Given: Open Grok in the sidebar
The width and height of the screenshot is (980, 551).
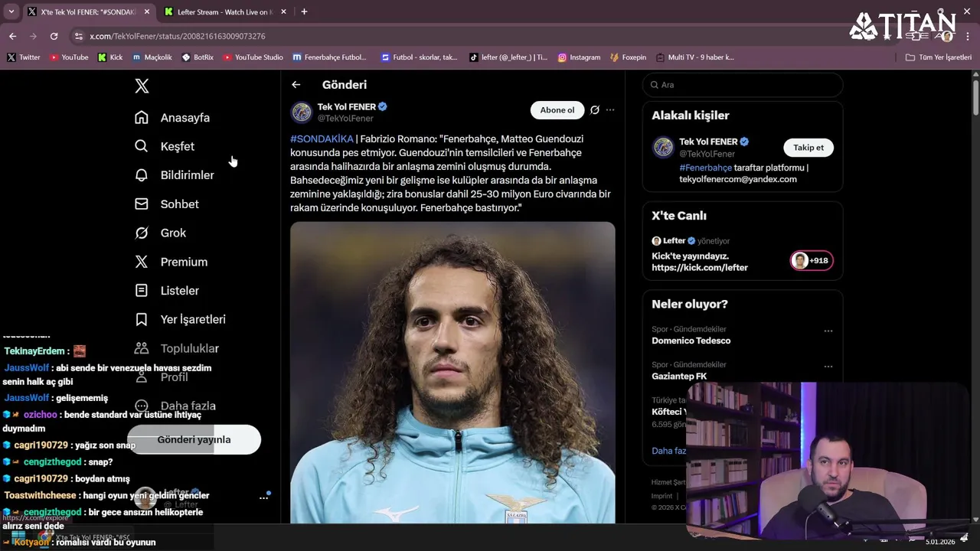Looking at the screenshot, I should point(161,233).
